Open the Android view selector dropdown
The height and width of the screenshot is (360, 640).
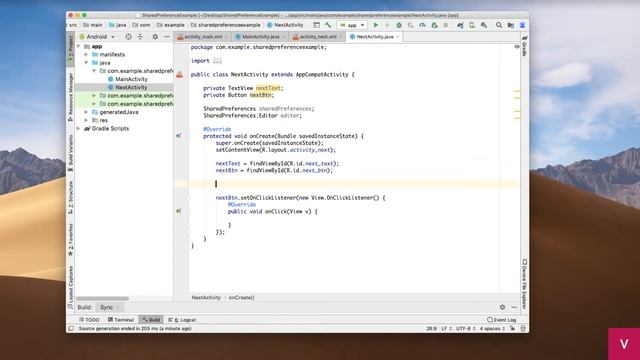(x=97, y=37)
